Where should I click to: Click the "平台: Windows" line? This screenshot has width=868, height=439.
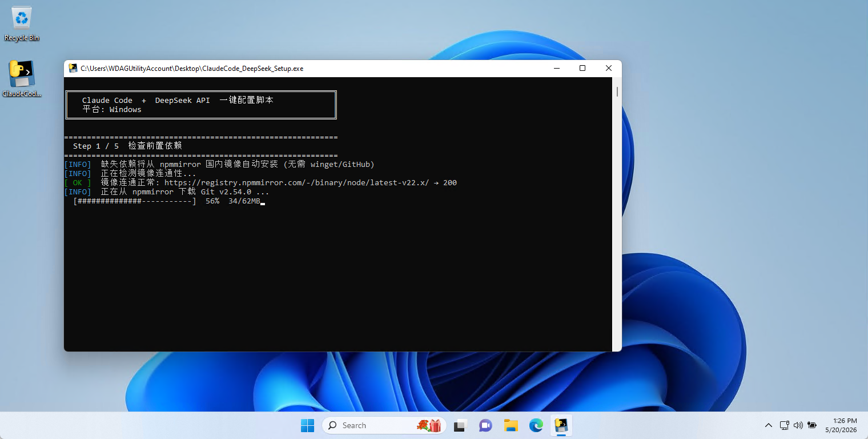click(112, 110)
